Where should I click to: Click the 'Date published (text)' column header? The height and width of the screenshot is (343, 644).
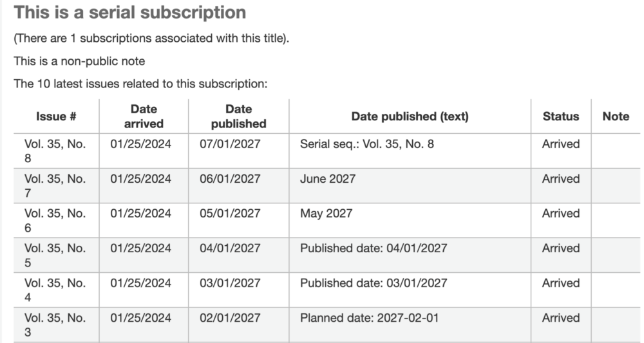[410, 116]
